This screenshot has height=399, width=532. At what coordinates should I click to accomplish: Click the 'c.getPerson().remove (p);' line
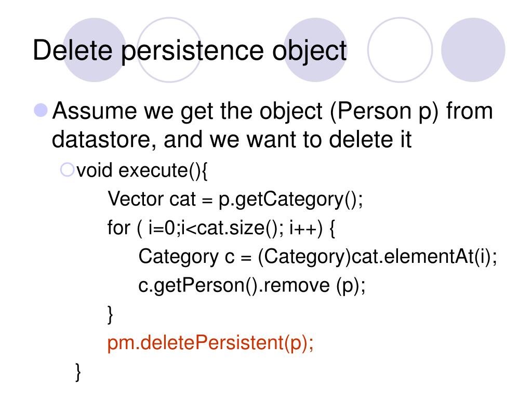(252, 285)
